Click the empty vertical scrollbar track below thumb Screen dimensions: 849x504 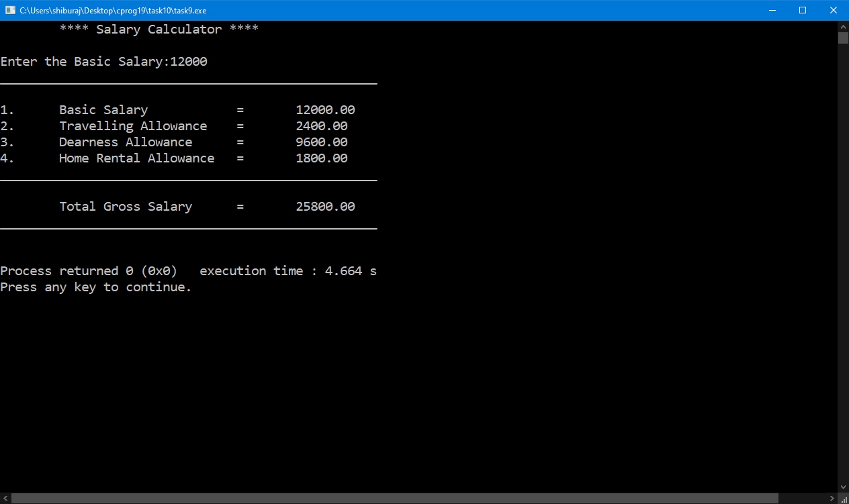[843, 268]
